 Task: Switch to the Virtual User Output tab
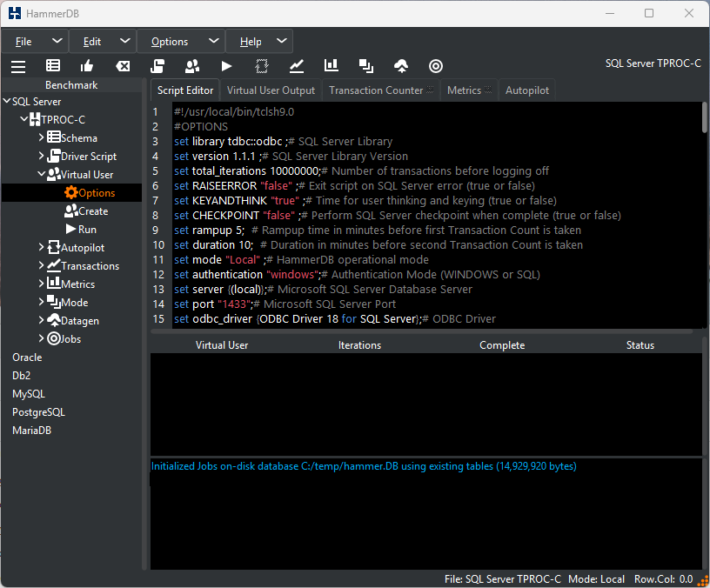pos(271,90)
